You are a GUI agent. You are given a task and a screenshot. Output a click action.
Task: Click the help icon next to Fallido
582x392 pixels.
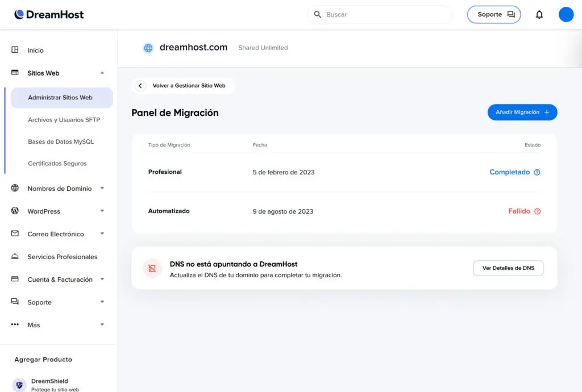coord(538,211)
